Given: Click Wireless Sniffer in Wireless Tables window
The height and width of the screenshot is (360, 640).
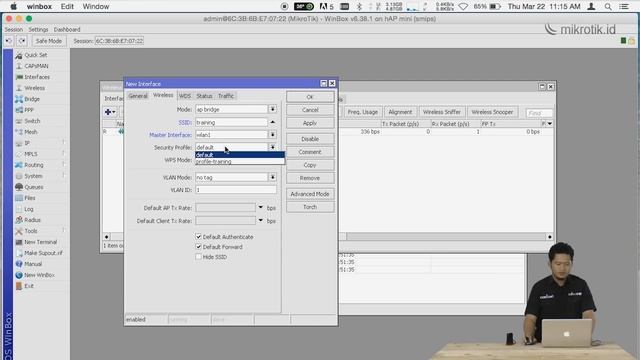Looking at the screenshot, I should click(442, 112).
